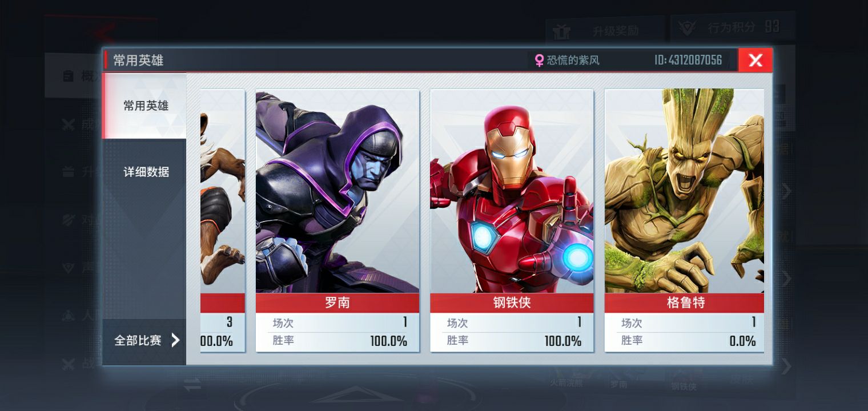868x411 pixels.
Task: Click the 罗南 red name banner
Action: click(x=337, y=303)
